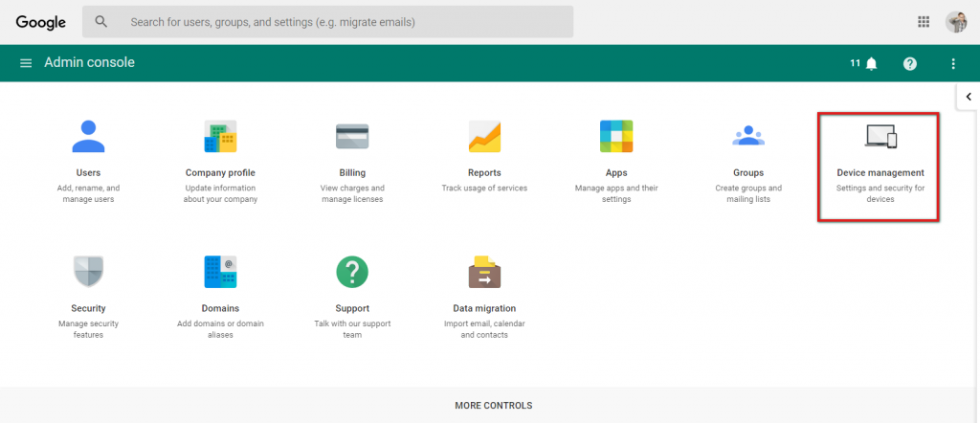Image resolution: width=980 pixels, height=423 pixels.
Task: Open the Security shield icon
Action: pyautogui.click(x=88, y=272)
